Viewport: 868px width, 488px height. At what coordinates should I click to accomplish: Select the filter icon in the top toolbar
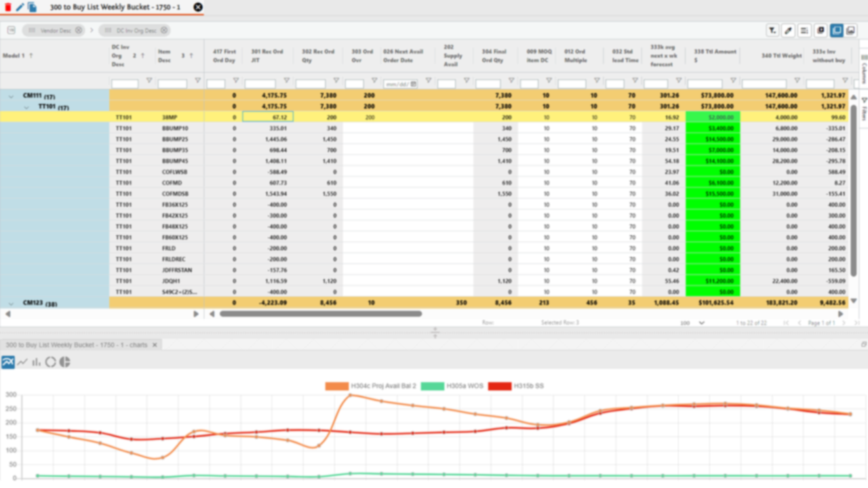[772, 30]
